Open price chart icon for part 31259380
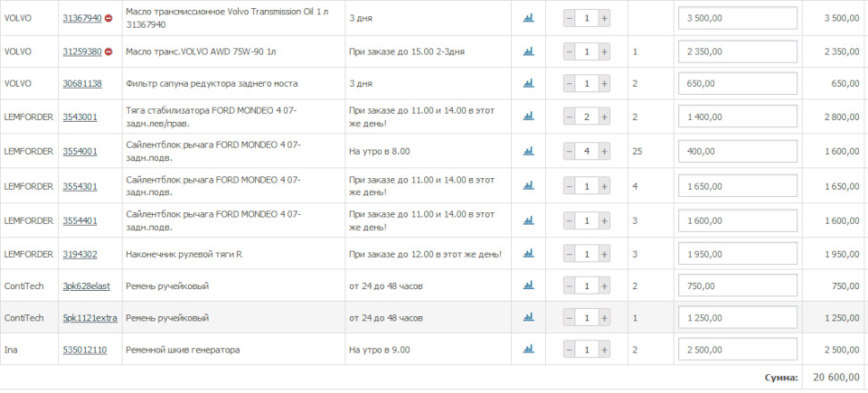 point(529,51)
